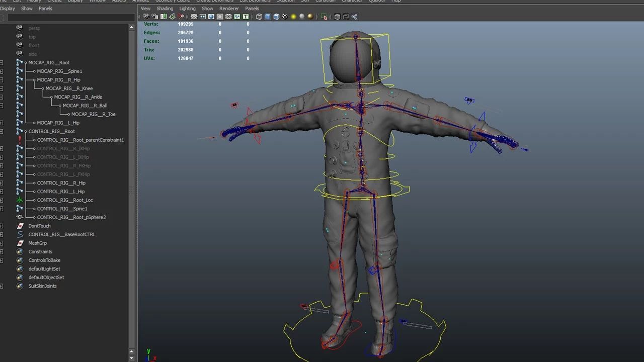Click the joint icon beside CONTROL_RIG__L_Hip
This screenshot has height=362, width=644.
20,192
